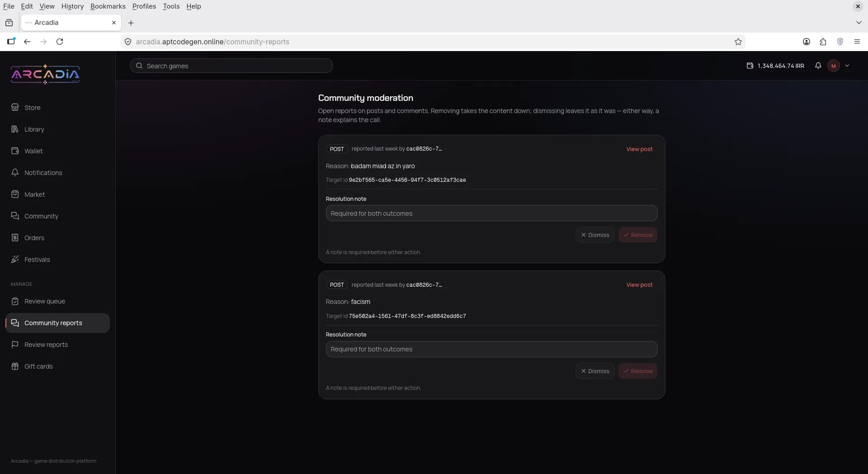Image resolution: width=868 pixels, height=474 pixels.
Task: Click the site security shield in address bar
Action: click(128, 42)
